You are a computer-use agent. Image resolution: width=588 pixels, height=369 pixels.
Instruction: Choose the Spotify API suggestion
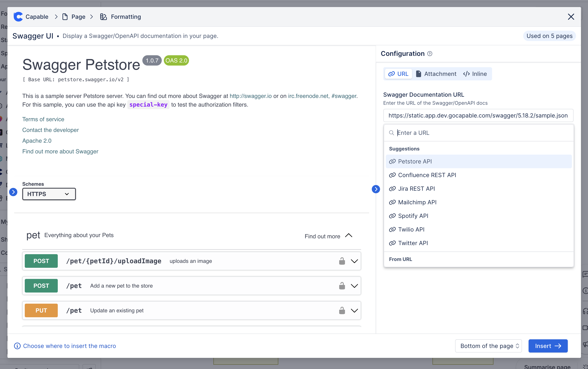click(413, 216)
